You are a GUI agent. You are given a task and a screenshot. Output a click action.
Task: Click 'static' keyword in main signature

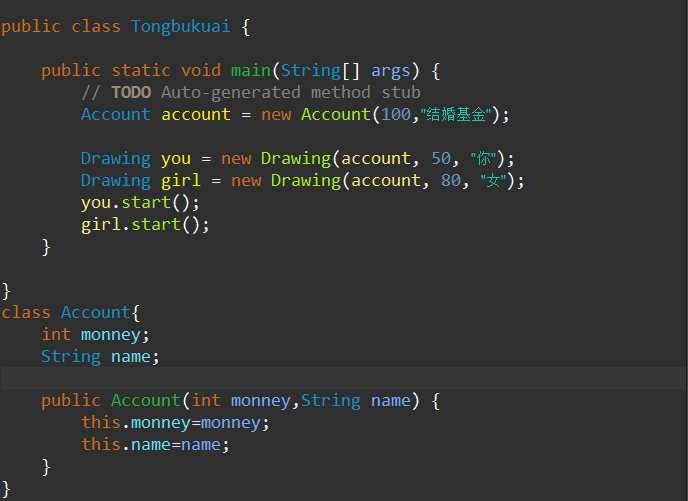coord(141,71)
